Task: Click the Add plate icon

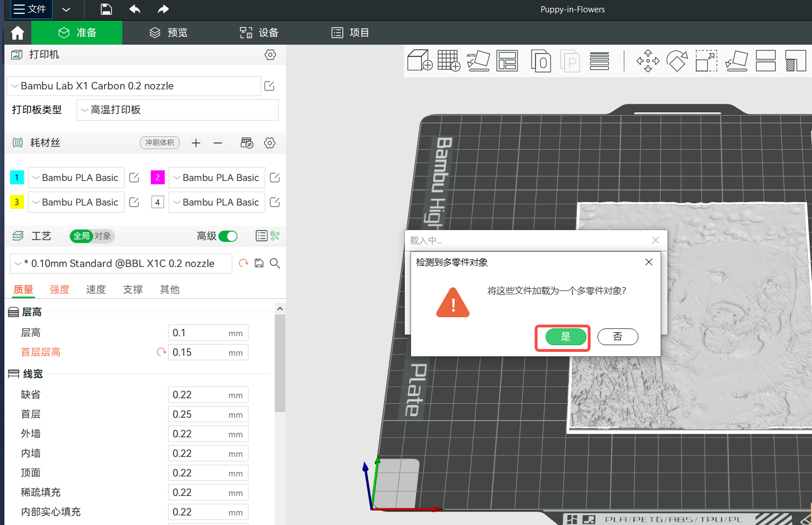Action: (449, 60)
